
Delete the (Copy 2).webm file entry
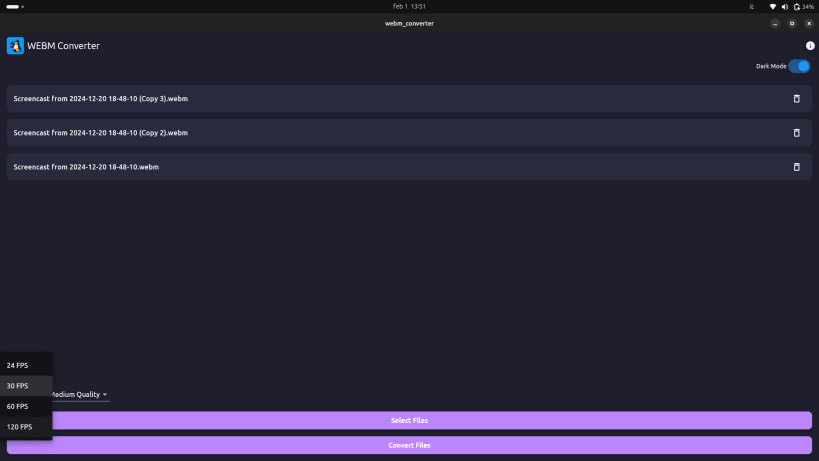(797, 133)
